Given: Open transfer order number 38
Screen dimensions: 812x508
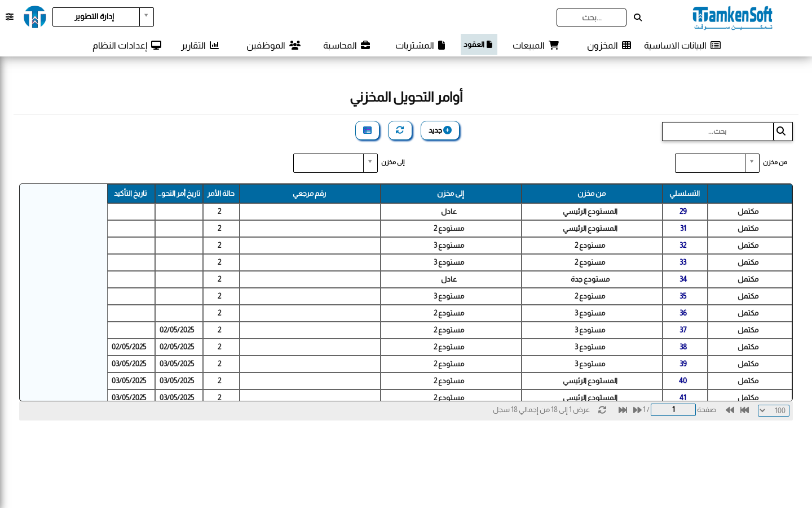Looking at the screenshot, I should tap(683, 347).
